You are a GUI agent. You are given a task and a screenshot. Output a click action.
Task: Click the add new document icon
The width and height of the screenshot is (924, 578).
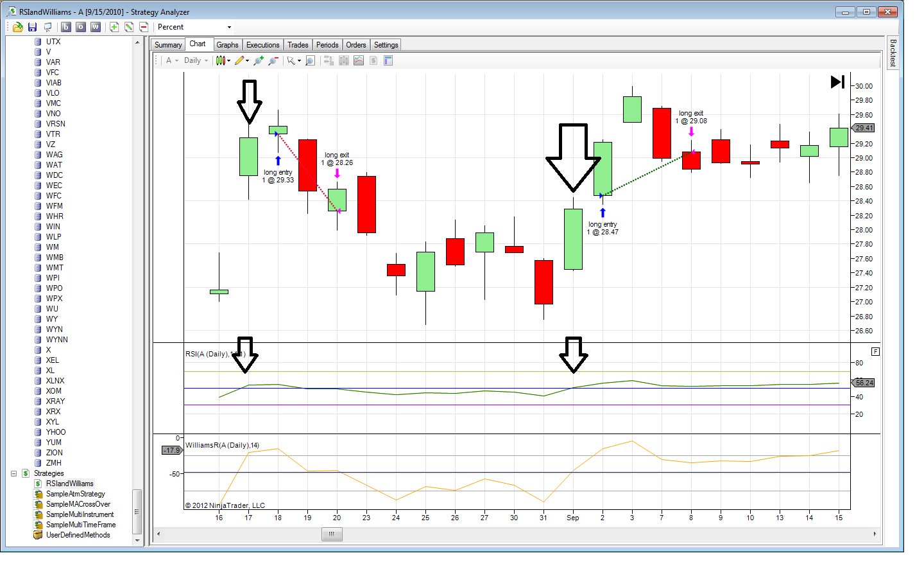click(114, 27)
